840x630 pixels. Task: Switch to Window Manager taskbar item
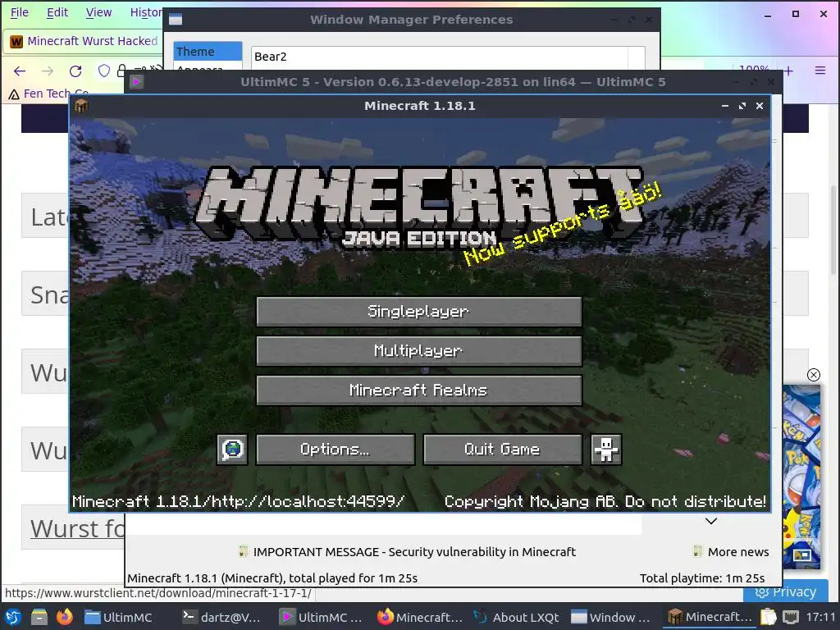pos(610,618)
